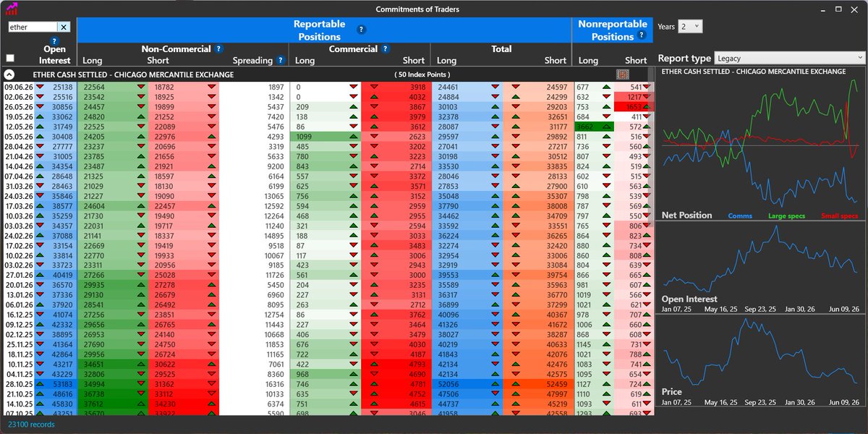
Task: Clear the ether search with the X button
Action: [63, 27]
